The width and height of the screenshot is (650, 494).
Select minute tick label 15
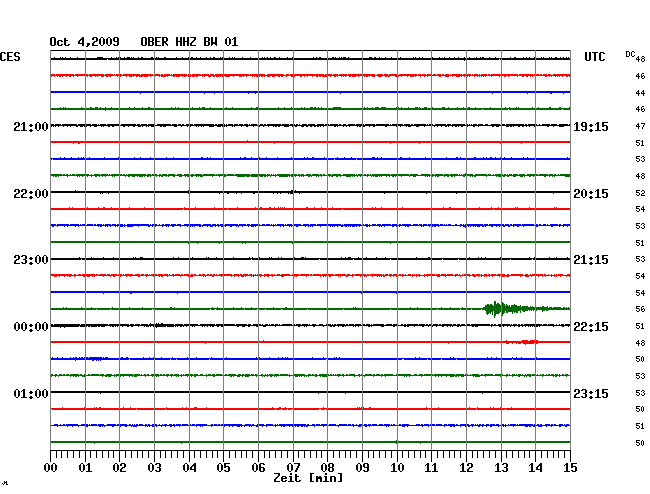point(570,468)
